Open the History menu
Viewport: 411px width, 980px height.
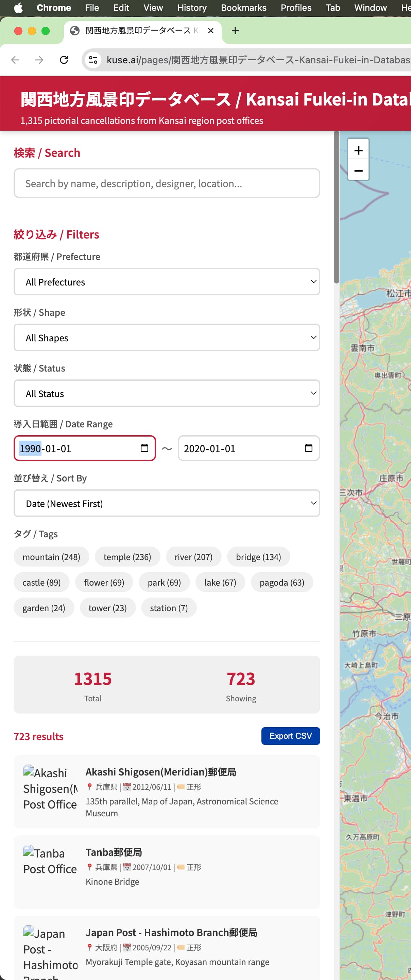click(192, 7)
